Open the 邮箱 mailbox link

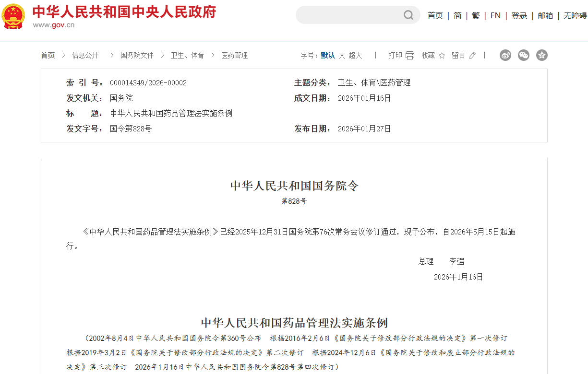click(545, 16)
